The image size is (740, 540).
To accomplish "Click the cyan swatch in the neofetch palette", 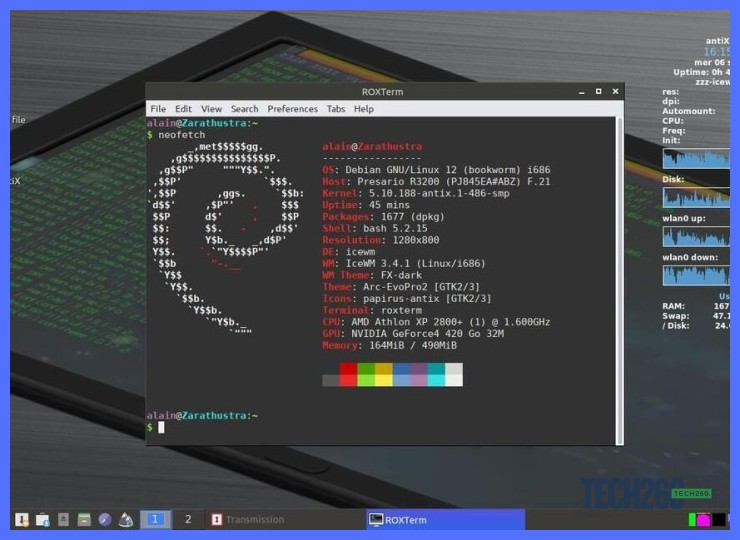I will pos(436,374).
